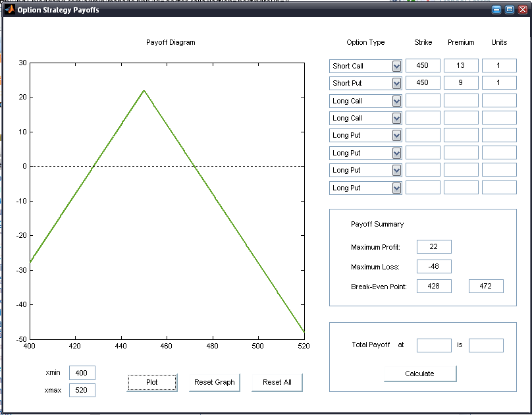Click the Payoff Diagram title text
The height and width of the screenshot is (415, 532).
[x=171, y=42]
